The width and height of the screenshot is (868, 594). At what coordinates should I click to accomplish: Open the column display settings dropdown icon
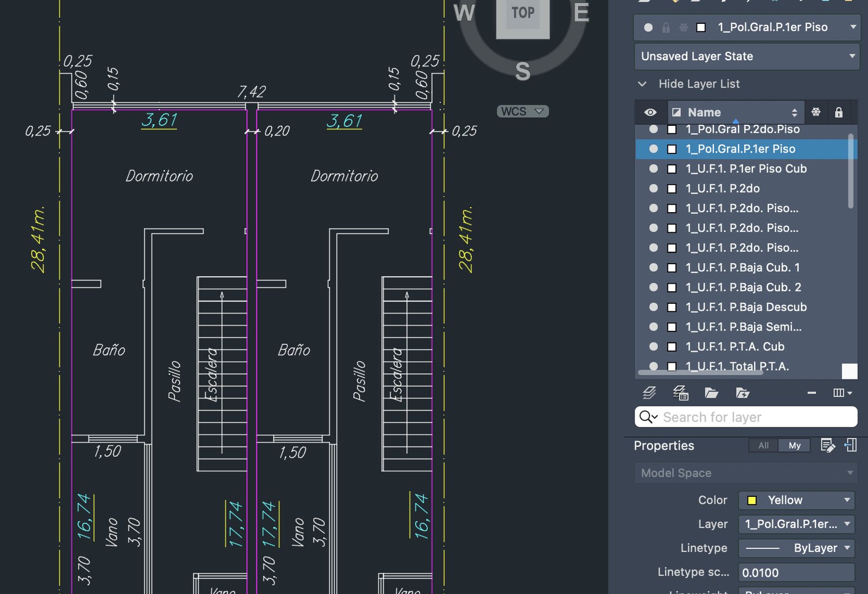pyautogui.click(x=843, y=393)
